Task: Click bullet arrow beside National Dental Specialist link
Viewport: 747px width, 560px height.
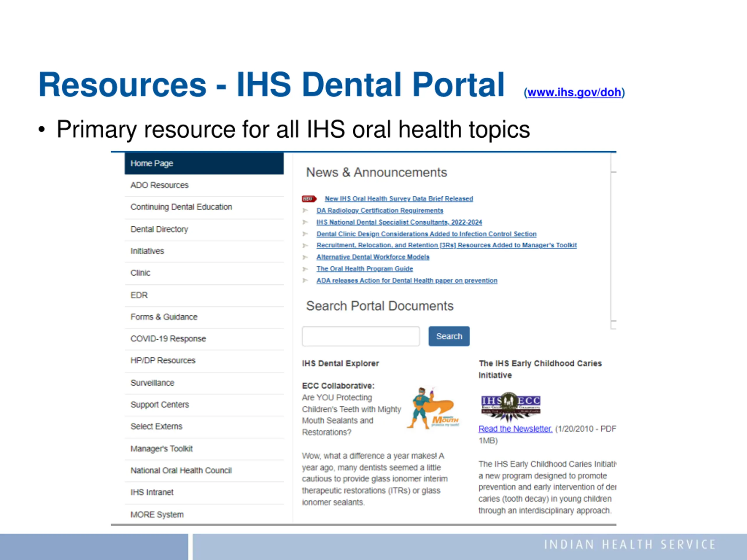Action: click(305, 222)
